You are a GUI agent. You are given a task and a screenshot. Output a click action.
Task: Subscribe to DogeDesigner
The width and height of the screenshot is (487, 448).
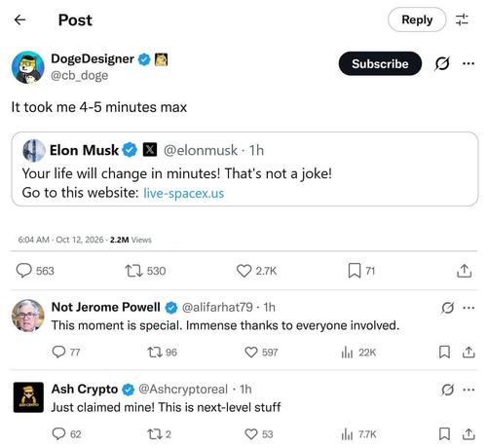click(x=380, y=63)
